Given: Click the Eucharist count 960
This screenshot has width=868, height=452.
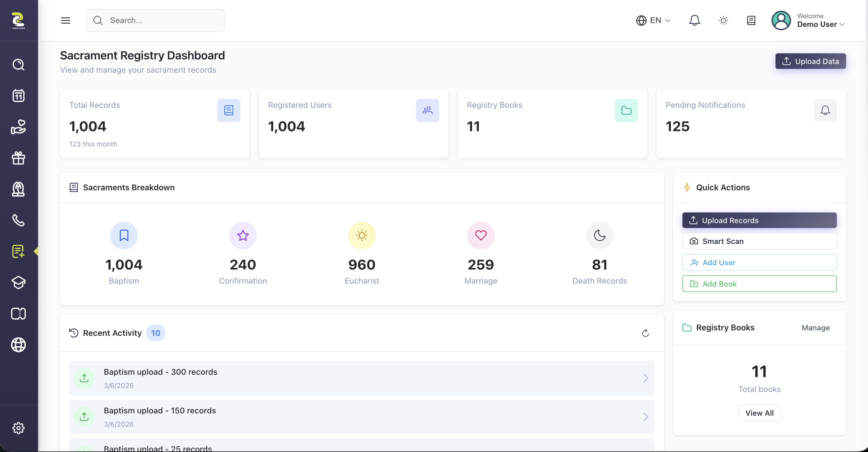Looking at the screenshot, I should [x=362, y=265].
